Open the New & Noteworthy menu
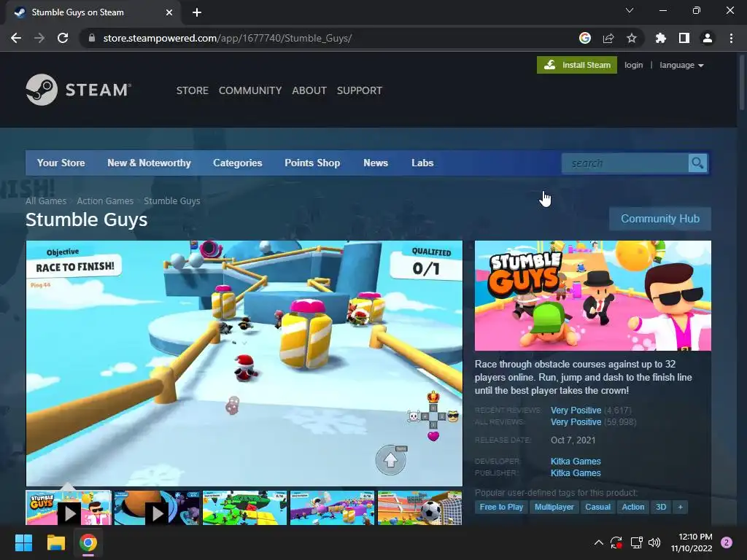 pyautogui.click(x=149, y=163)
